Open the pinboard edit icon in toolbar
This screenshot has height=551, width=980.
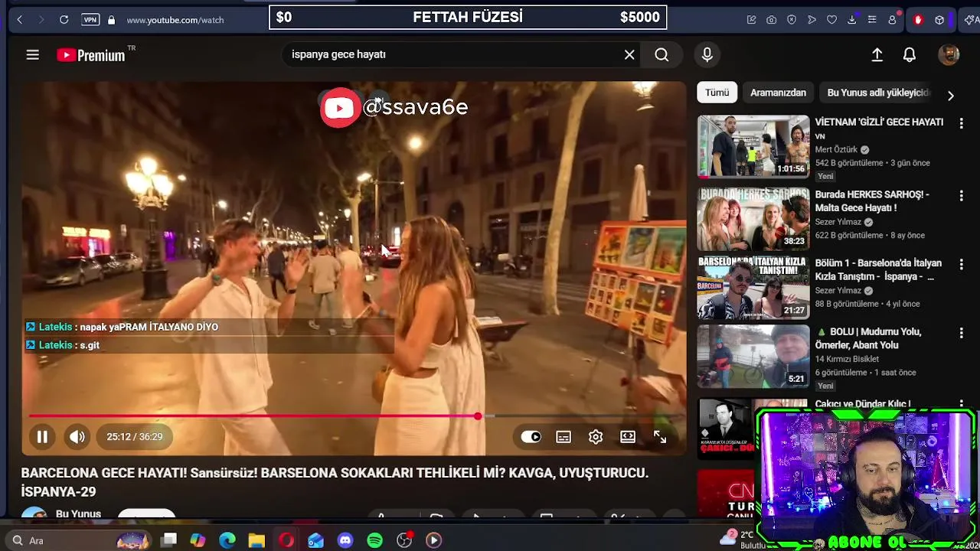[752, 20]
